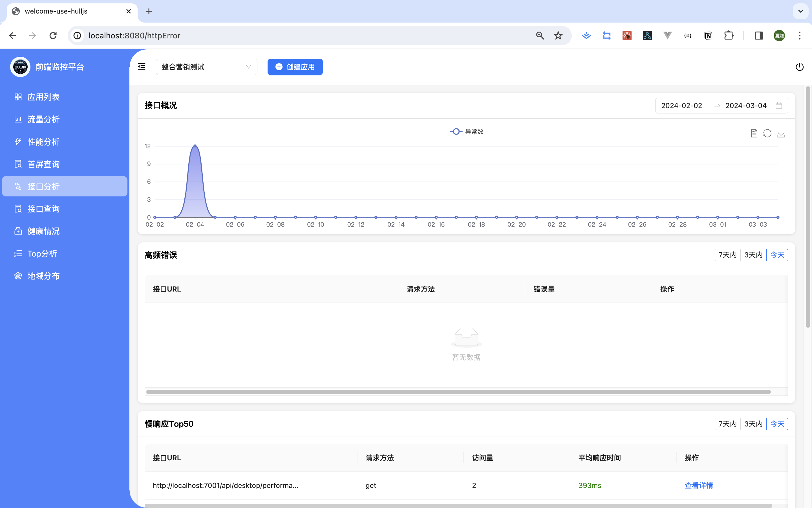Image resolution: width=812 pixels, height=508 pixels.
Task: Click the 创建应用 button
Action: (295, 67)
